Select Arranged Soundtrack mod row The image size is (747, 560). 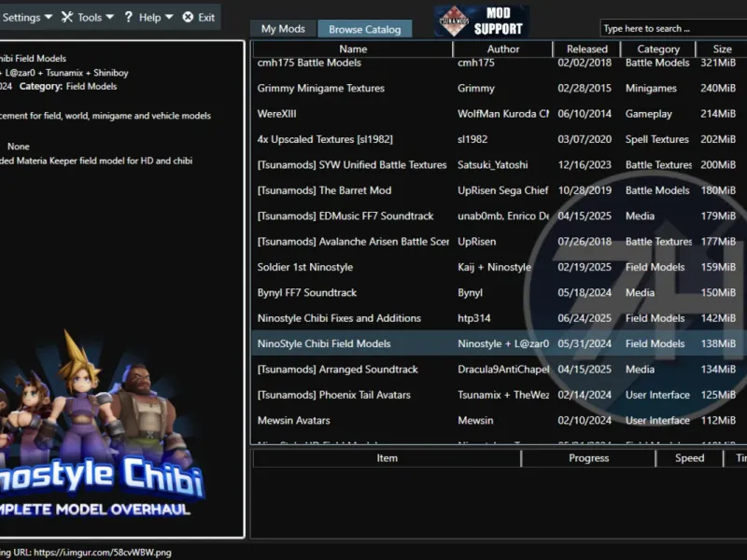coord(499,370)
